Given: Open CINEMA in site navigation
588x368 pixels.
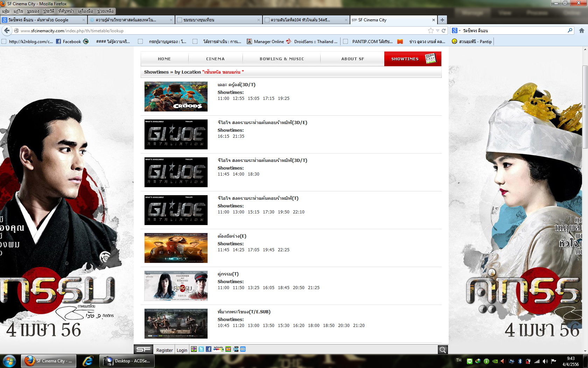Looking at the screenshot, I should (x=216, y=59).
